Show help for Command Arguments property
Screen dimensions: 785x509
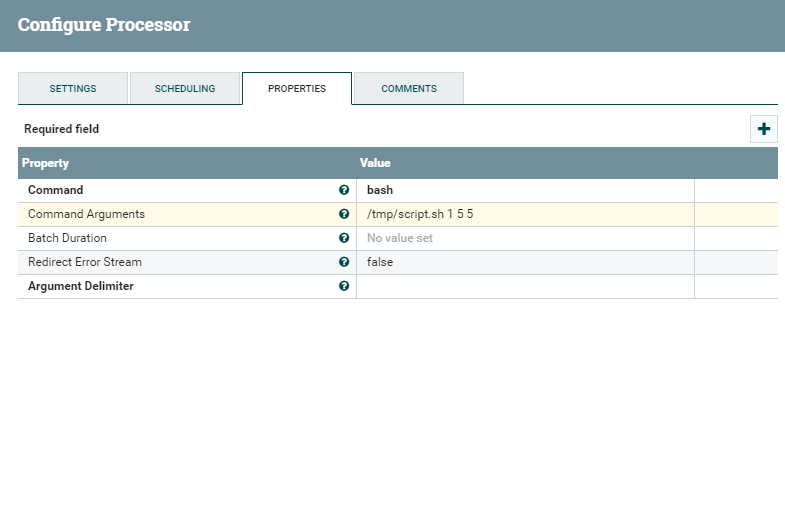click(344, 214)
